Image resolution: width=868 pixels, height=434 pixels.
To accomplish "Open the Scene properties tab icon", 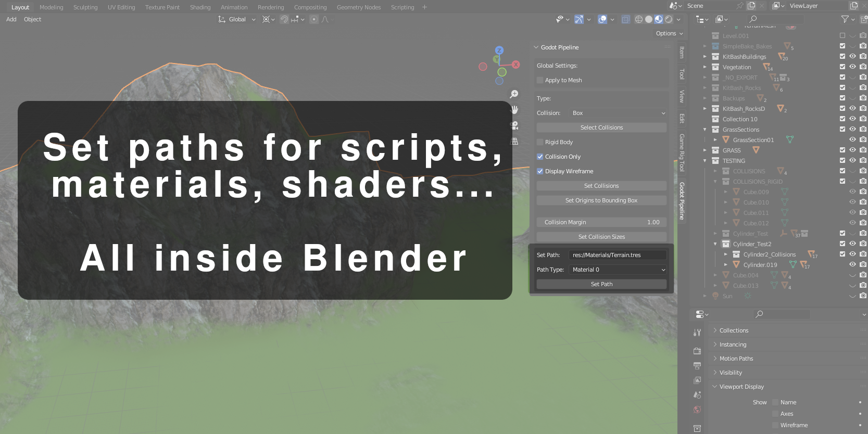I will (x=697, y=395).
